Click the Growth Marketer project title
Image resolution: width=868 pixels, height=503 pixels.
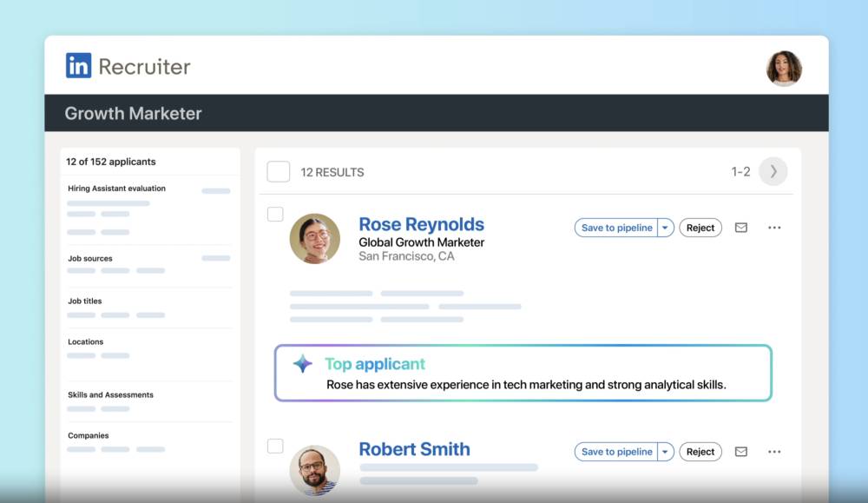pyautogui.click(x=134, y=114)
